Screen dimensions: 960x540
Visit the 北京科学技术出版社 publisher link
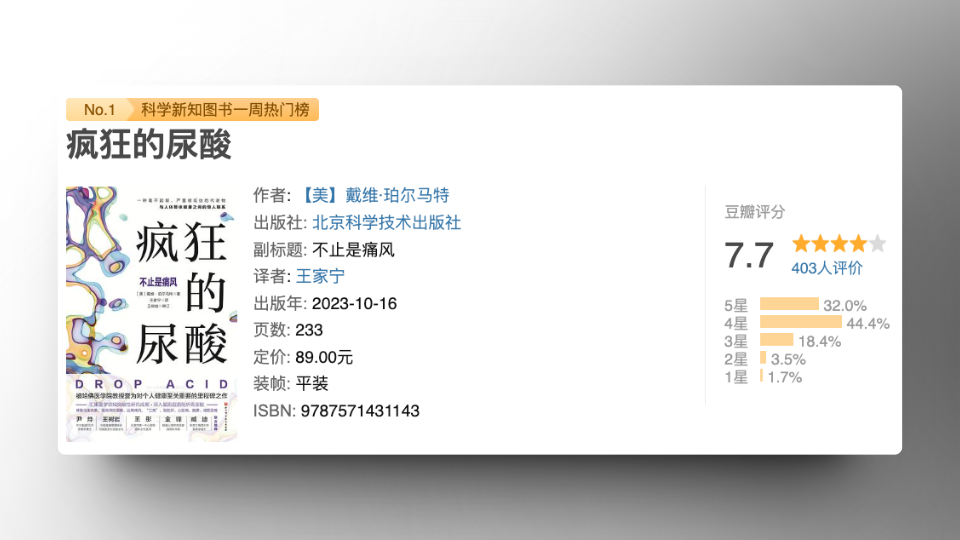[x=386, y=222]
